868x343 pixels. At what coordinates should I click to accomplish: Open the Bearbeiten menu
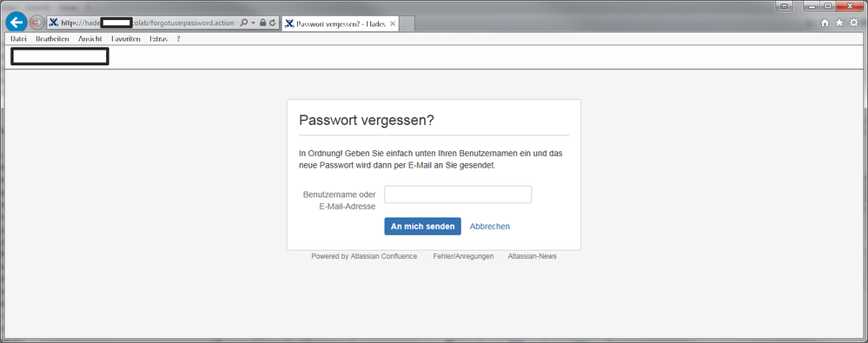tap(53, 39)
